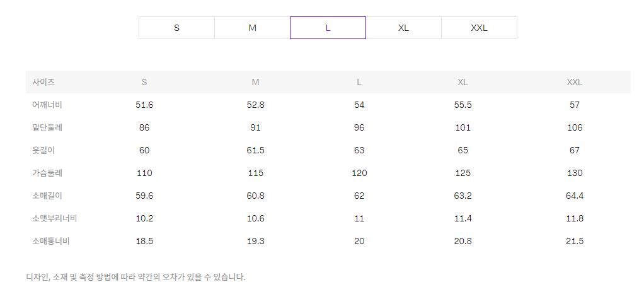Click the 어깨너비 row label
Image resolution: width=644 pixels, height=282 pixels.
coord(47,105)
